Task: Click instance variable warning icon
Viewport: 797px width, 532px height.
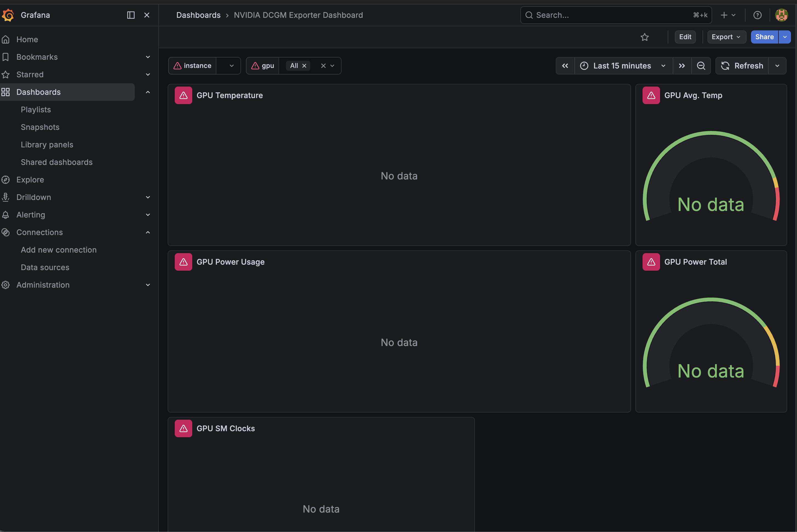Action: point(177,66)
